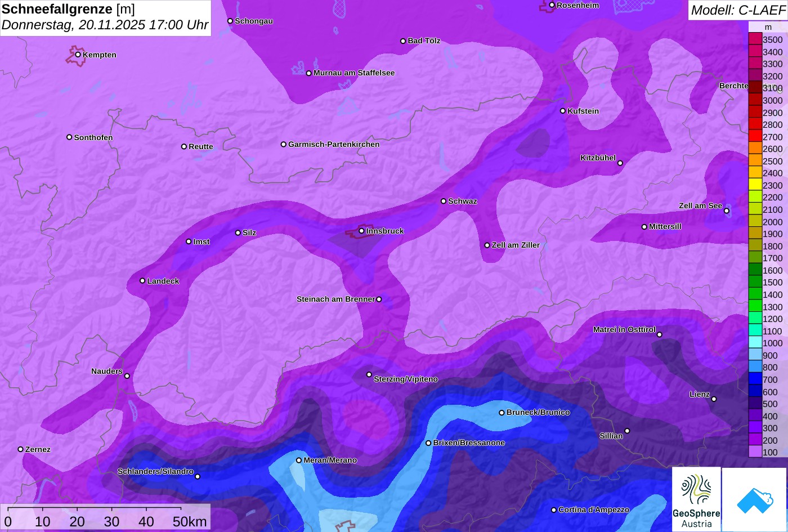
Task: Select the 3500 m legend color
Action: tap(755, 39)
